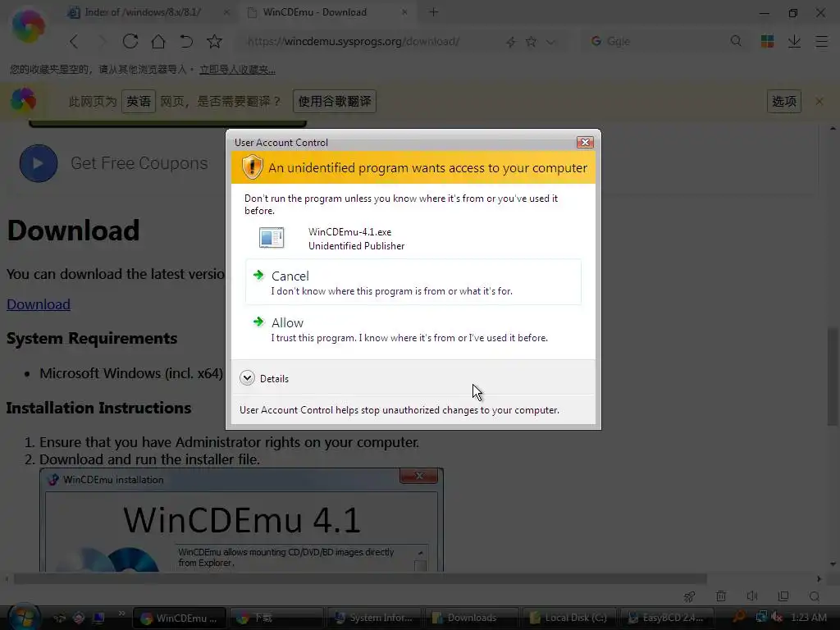
Task: Click the browser forward arrow
Action: [x=102, y=41]
